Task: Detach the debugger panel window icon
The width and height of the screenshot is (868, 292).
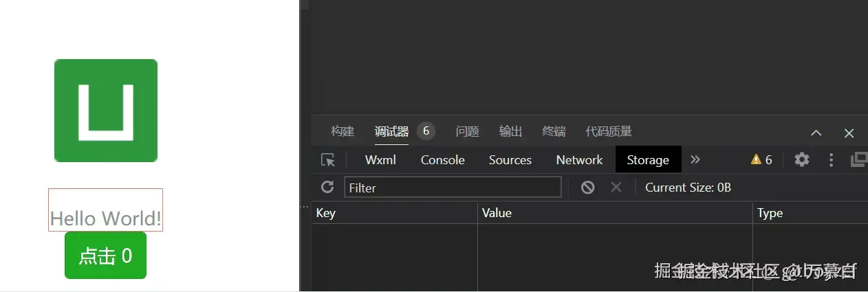Action: pyautogui.click(x=858, y=160)
